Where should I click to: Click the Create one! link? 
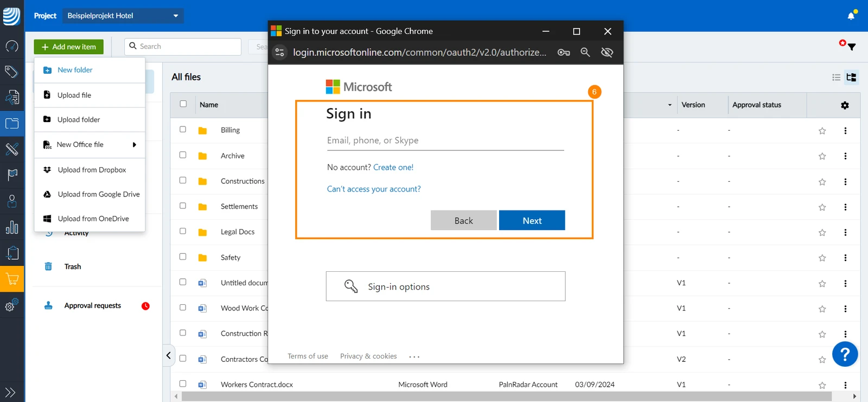(x=393, y=167)
